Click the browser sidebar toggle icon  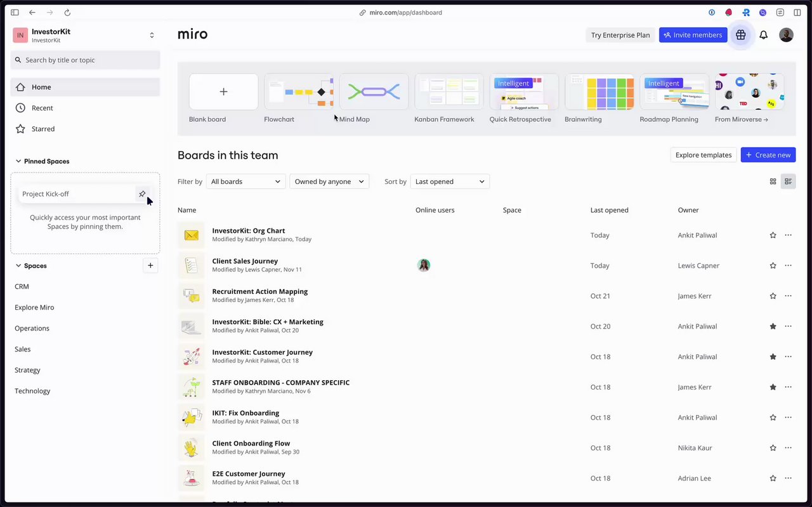coord(15,12)
